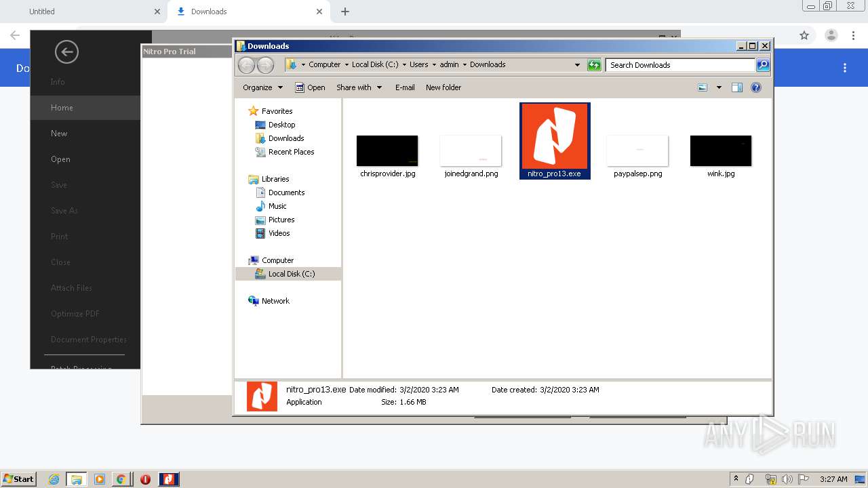Open Chrome downloads three-dot menu
The width and height of the screenshot is (868, 488).
pos(845,68)
